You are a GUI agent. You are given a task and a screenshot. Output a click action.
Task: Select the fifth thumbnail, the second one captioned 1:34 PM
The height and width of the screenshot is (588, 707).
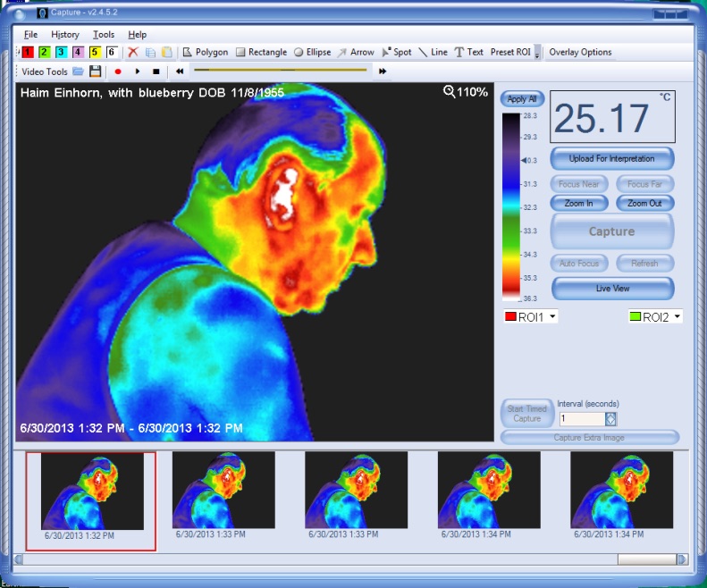click(622, 491)
